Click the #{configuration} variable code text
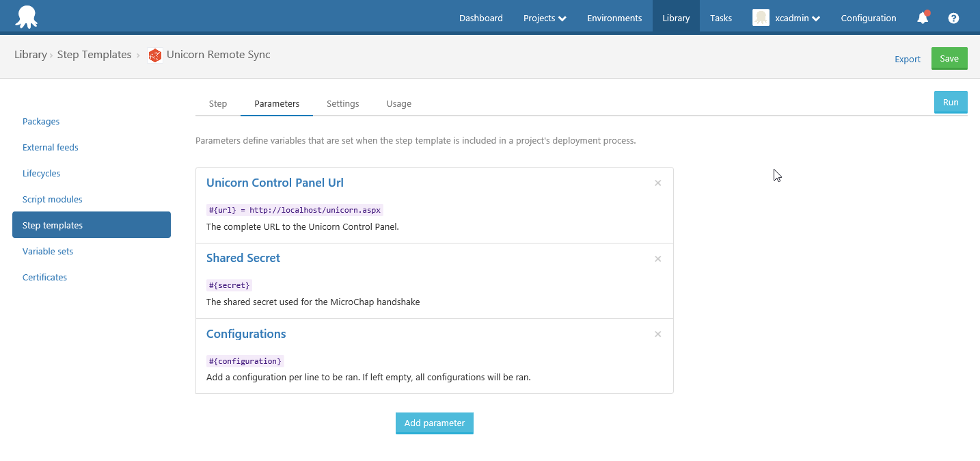980x461 pixels. [x=245, y=360]
